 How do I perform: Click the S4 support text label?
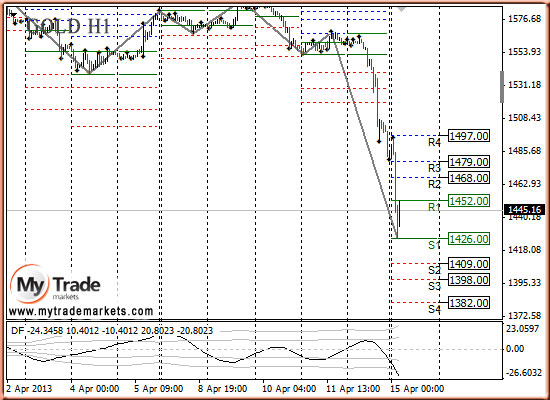point(434,309)
